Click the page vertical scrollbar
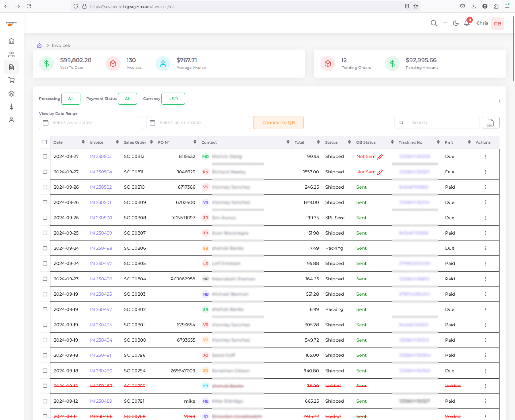Viewport: 515px width, 420px height. 513,48
